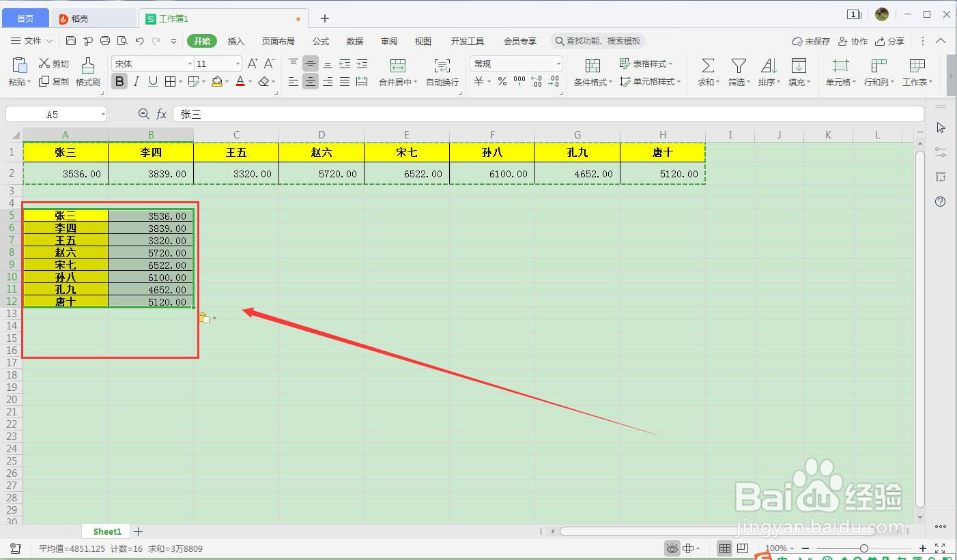This screenshot has width=957, height=560.
Task: Switch to the 数据 Data tab
Action: (355, 41)
